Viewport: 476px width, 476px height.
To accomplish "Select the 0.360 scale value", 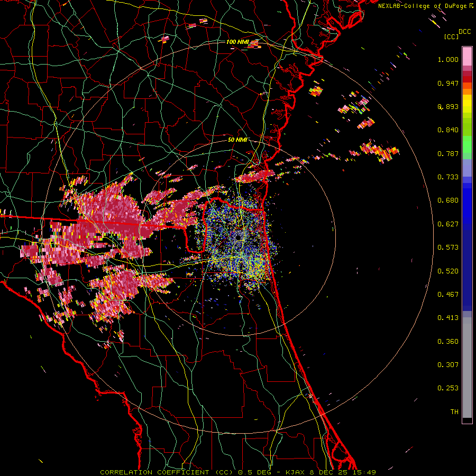I will click(x=448, y=342).
